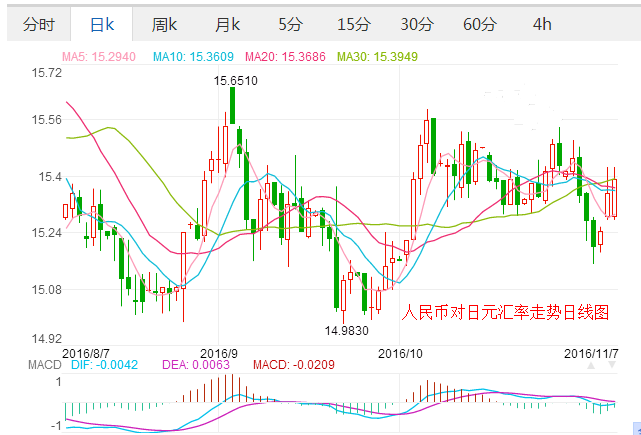
Task: Click the gray up triangle arrow icon
Action: pos(591,365)
